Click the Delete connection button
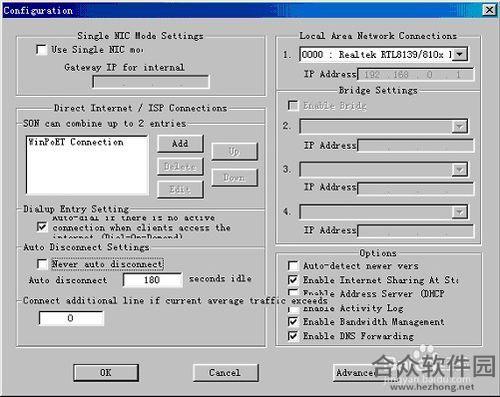The width and height of the screenshot is (500, 397). click(180, 166)
